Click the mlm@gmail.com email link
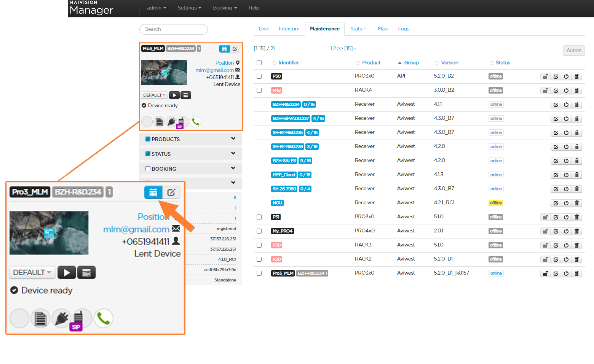The width and height of the screenshot is (594, 364). (x=214, y=70)
